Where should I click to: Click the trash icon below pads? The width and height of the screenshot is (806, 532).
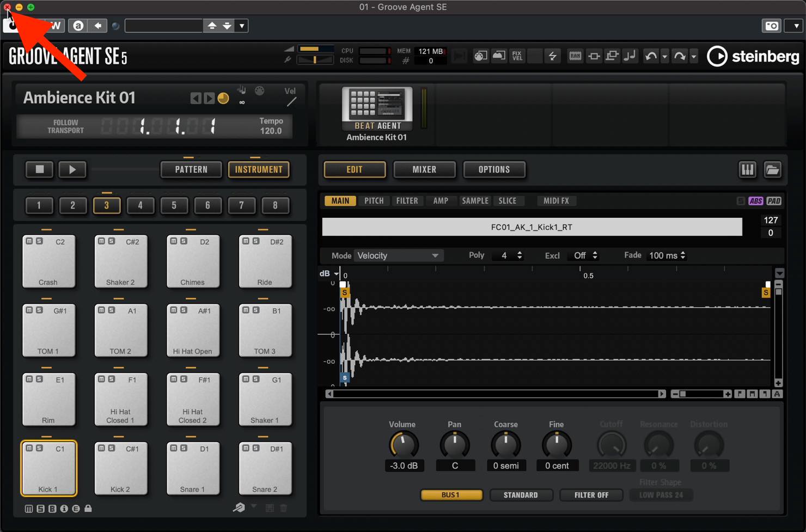tap(284, 508)
